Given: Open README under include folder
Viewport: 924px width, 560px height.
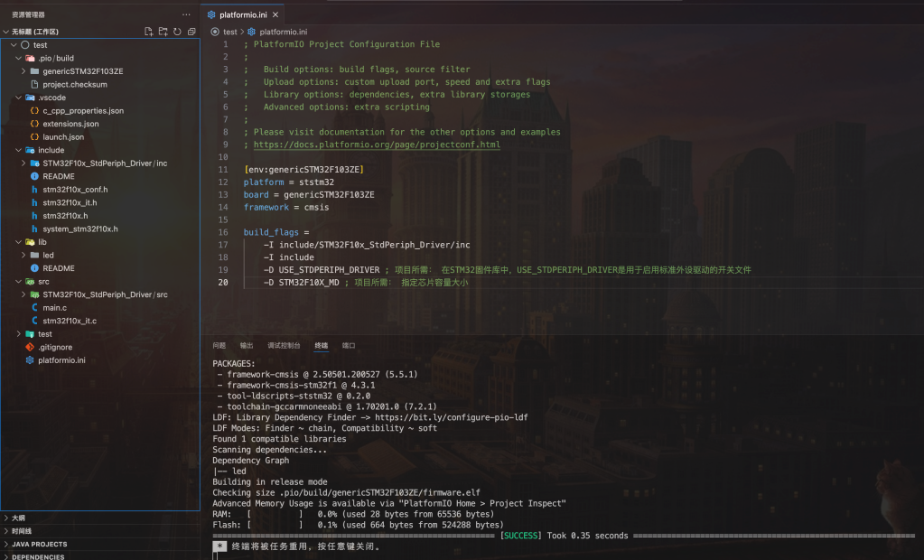Looking at the screenshot, I should tap(59, 176).
